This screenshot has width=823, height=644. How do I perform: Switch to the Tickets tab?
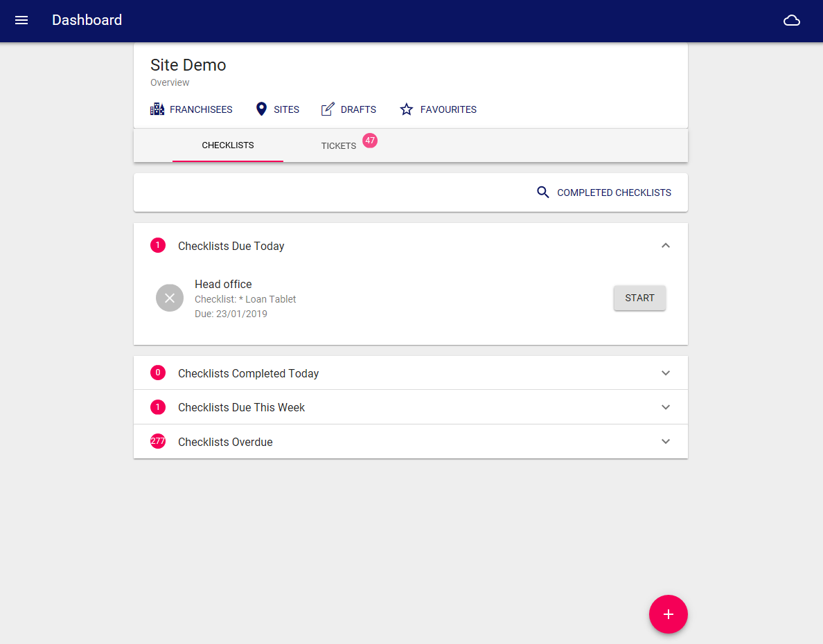(339, 146)
